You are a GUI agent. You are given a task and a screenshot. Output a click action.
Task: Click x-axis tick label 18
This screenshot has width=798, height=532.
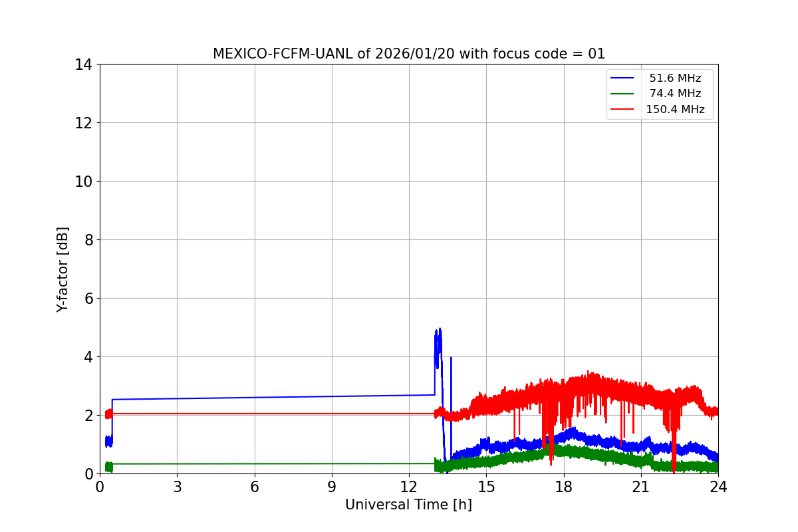pyautogui.click(x=564, y=487)
